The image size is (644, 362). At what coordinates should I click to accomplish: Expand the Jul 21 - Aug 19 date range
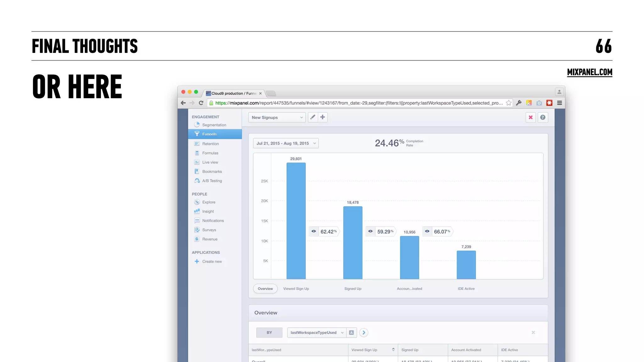coord(286,143)
